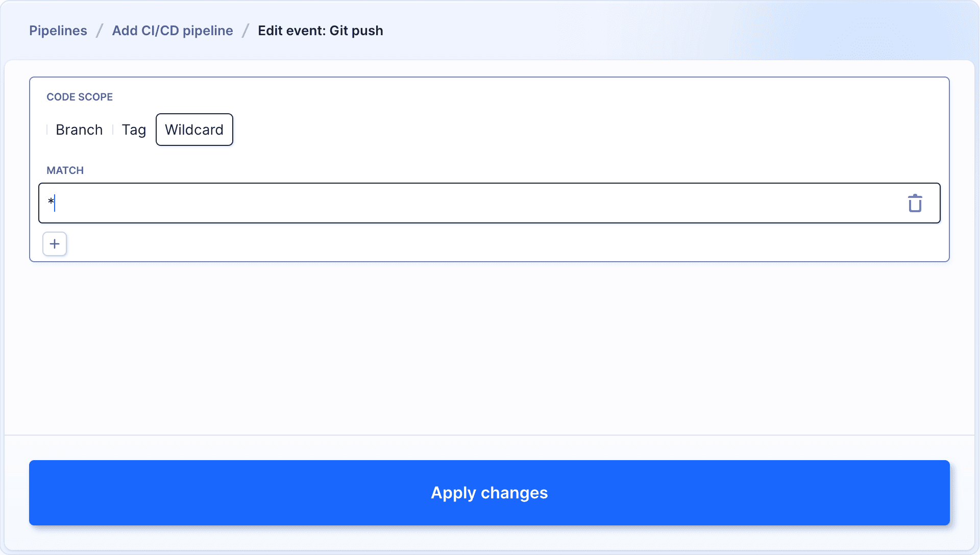Delete the match pattern with trash icon
The width and height of the screenshot is (980, 555).
pyautogui.click(x=915, y=203)
